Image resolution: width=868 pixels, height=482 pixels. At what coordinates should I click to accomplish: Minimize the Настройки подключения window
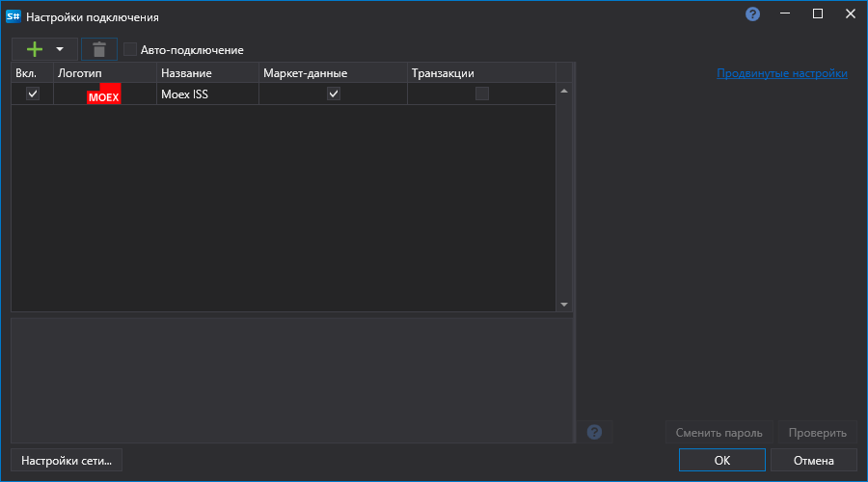pos(785,13)
